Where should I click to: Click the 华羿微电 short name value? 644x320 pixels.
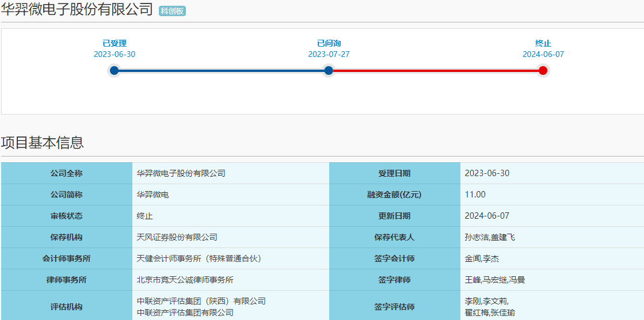(153, 195)
